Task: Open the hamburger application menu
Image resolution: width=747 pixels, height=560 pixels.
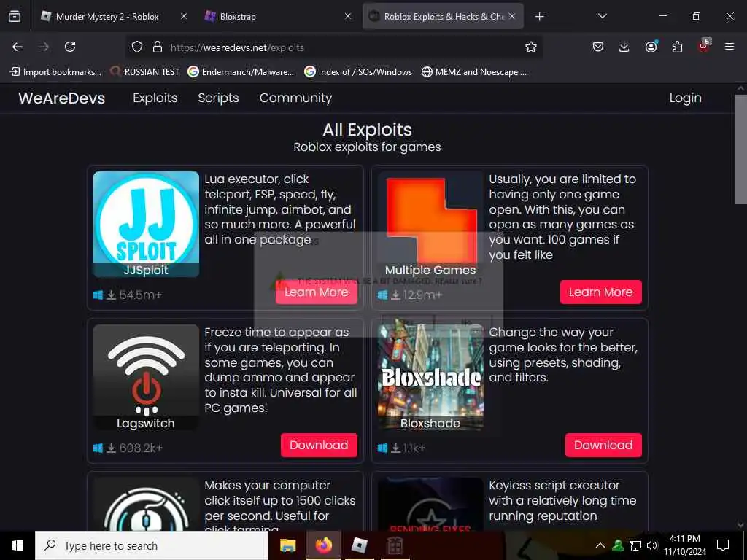Action: (729, 47)
